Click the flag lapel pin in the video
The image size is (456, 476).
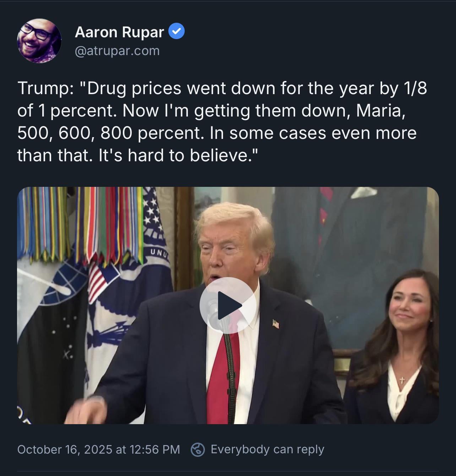tap(276, 324)
